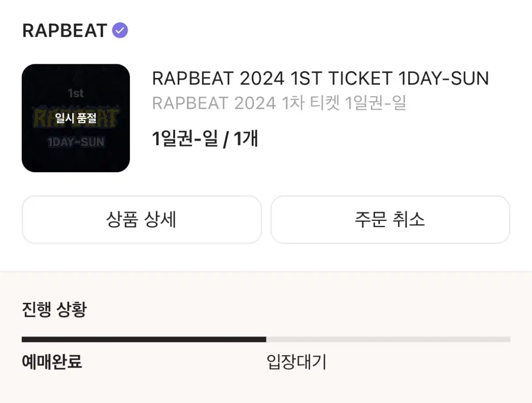532x403 pixels.
Task: Select the 예매완료 progress step
Action: [52, 362]
